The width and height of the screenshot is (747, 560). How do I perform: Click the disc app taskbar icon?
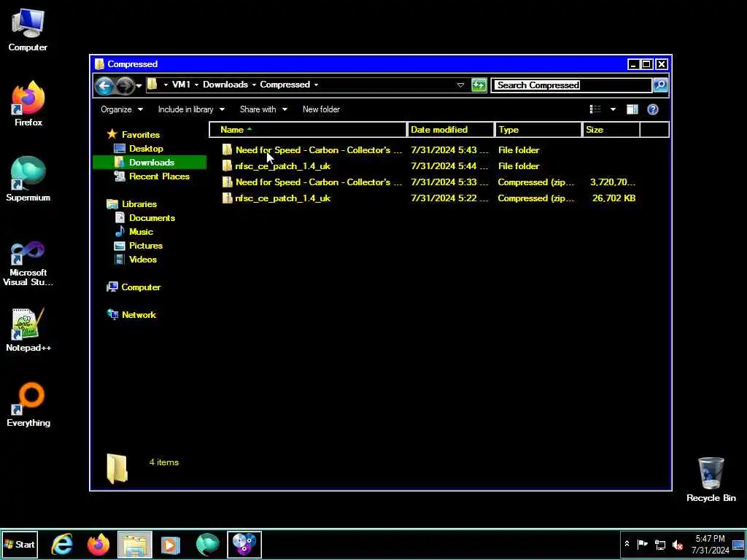[244, 544]
